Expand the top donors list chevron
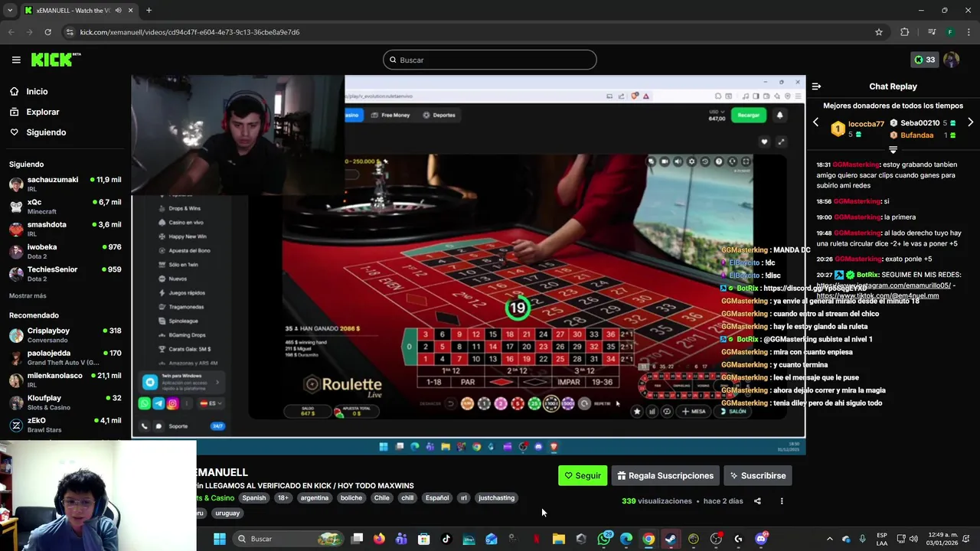The height and width of the screenshot is (551, 980). [x=893, y=150]
